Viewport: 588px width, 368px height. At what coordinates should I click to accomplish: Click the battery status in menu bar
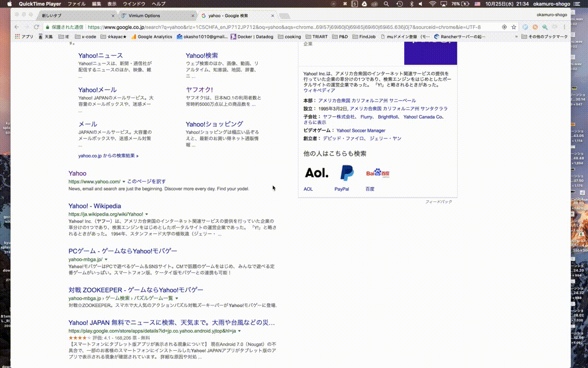click(460, 4)
